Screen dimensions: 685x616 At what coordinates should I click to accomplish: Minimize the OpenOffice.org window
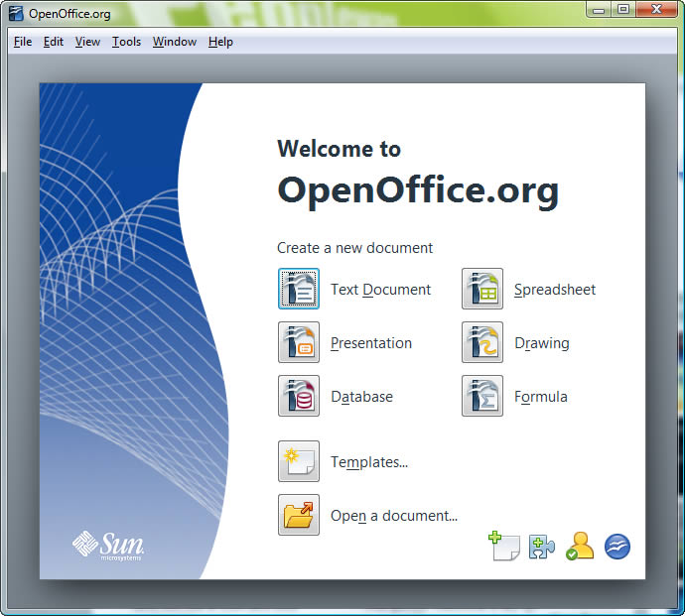pos(599,10)
